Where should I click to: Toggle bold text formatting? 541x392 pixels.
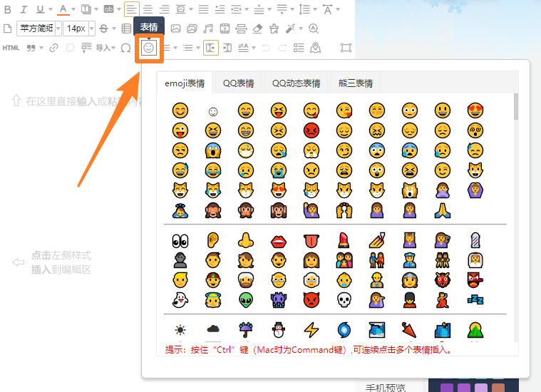pyautogui.click(x=8, y=9)
